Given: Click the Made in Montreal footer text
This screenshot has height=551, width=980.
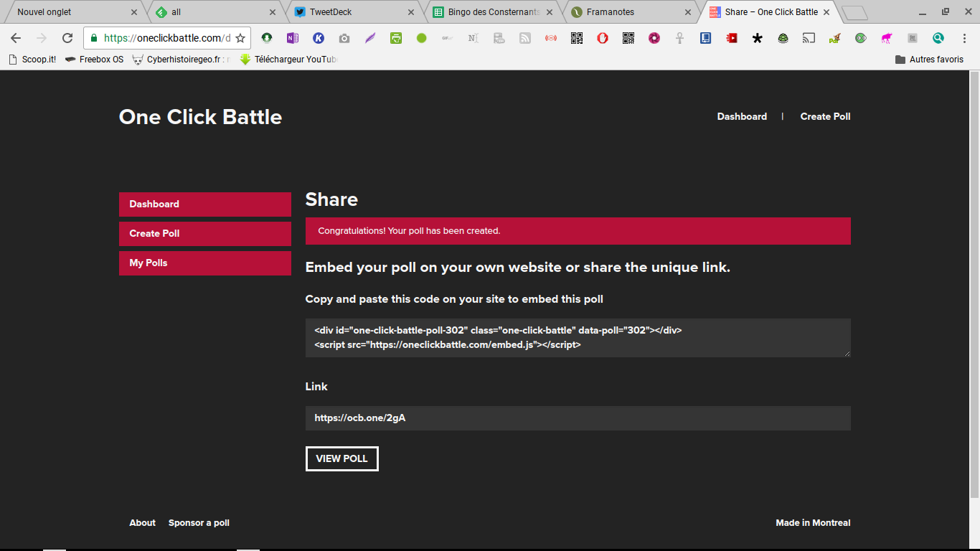Looking at the screenshot, I should pyautogui.click(x=813, y=523).
